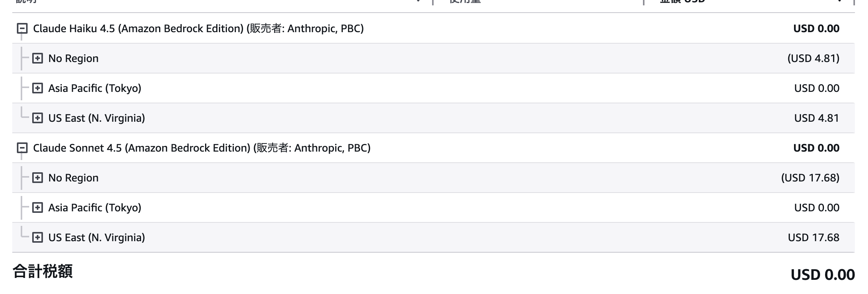Collapse the Claude Haiku 4.5 section

point(22,29)
